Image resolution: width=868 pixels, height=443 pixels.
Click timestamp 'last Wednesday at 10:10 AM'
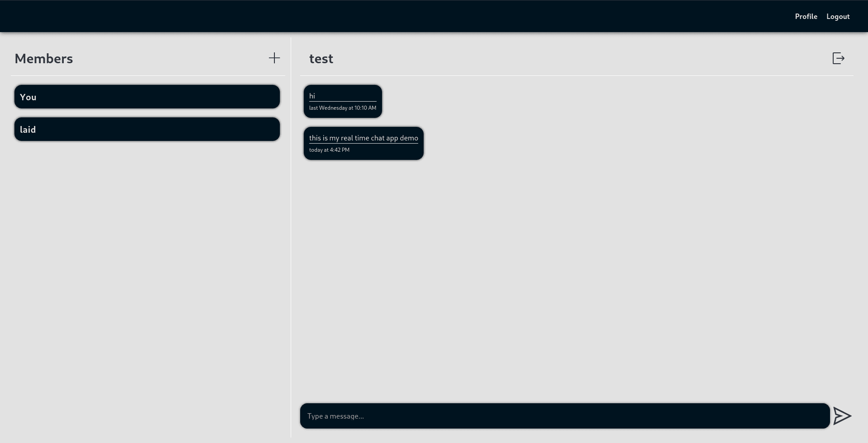point(343,108)
